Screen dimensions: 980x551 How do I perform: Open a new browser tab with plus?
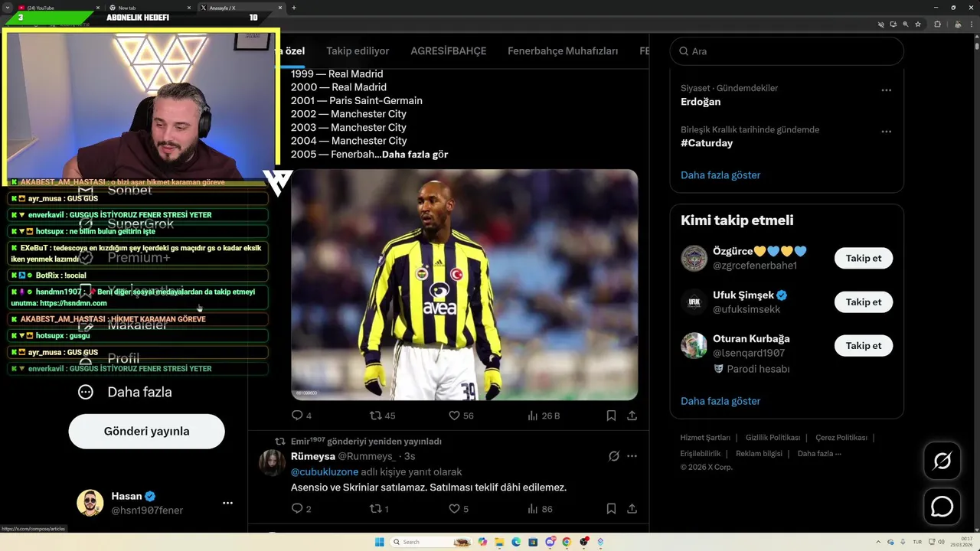(294, 8)
